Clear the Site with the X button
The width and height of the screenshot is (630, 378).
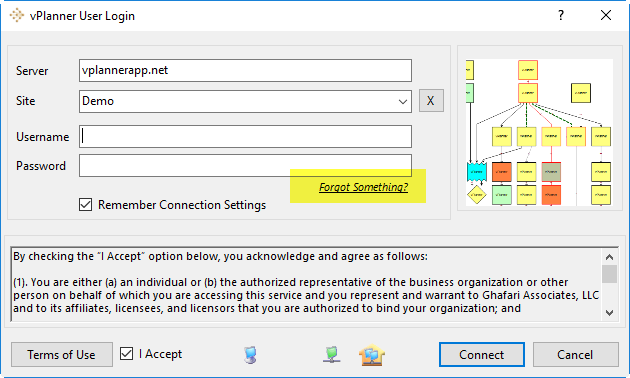coord(431,100)
